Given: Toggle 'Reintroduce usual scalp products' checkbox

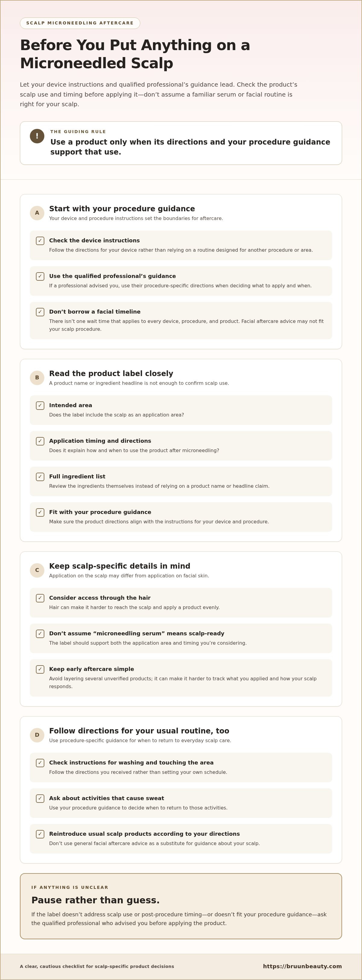Looking at the screenshot, I should click(x=40, y=834).
